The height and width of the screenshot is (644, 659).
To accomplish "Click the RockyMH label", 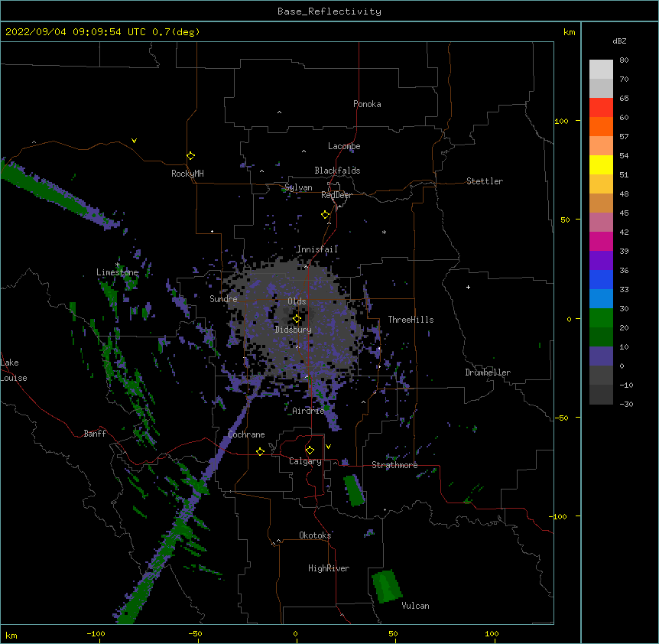I will 187,174.
